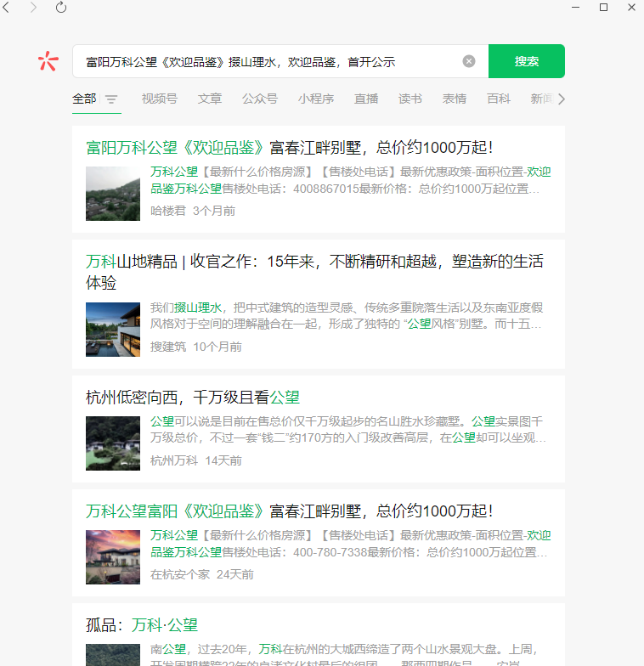644x666 pixels.
Task: Click the 24天前 timestamp
Action: coord(235,574)
